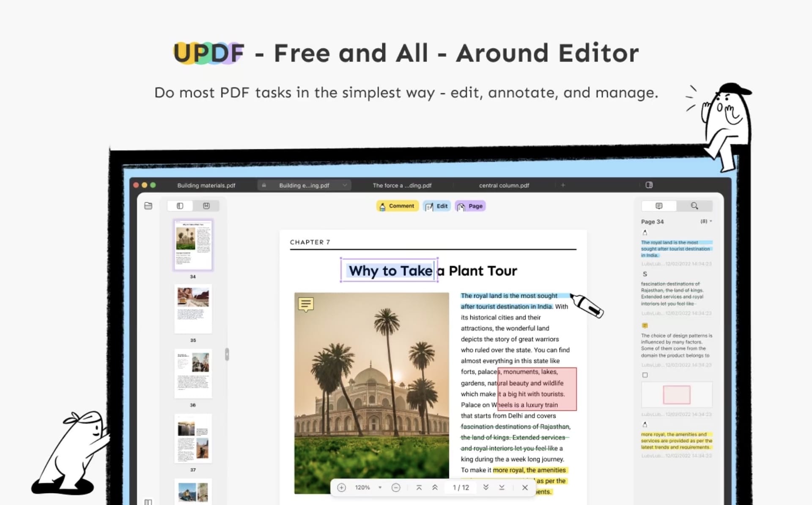This screenshot has width=812, height=505.
Task: Click the sticky note on the image
Action: 306,304
